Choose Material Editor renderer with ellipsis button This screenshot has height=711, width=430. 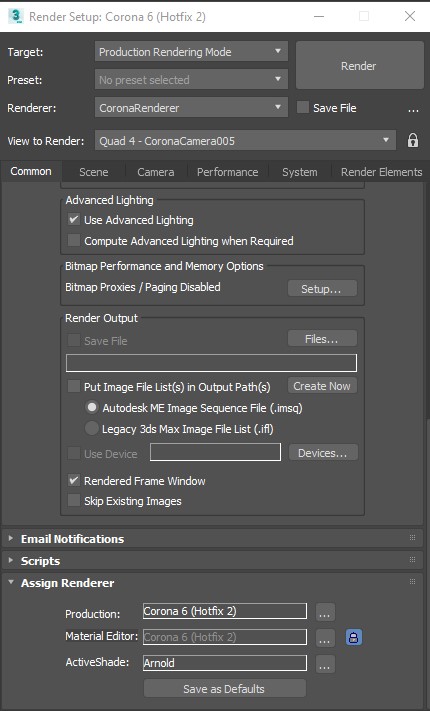pyautogui.click(x=324, y=638)
